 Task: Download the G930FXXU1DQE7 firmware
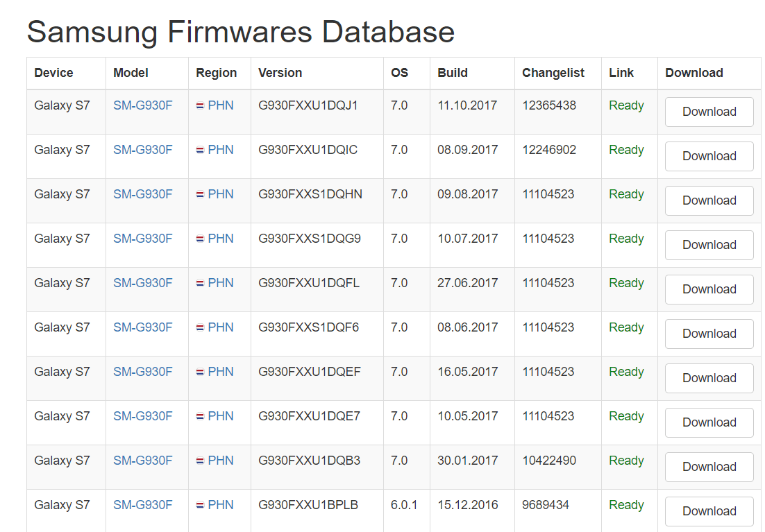tap(709, 422)
